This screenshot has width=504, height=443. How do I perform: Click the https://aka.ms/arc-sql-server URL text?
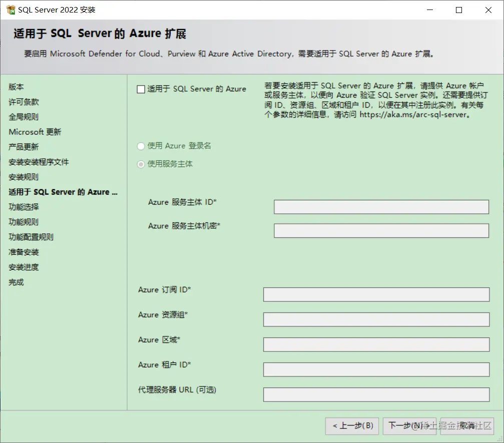click(413, 115)
